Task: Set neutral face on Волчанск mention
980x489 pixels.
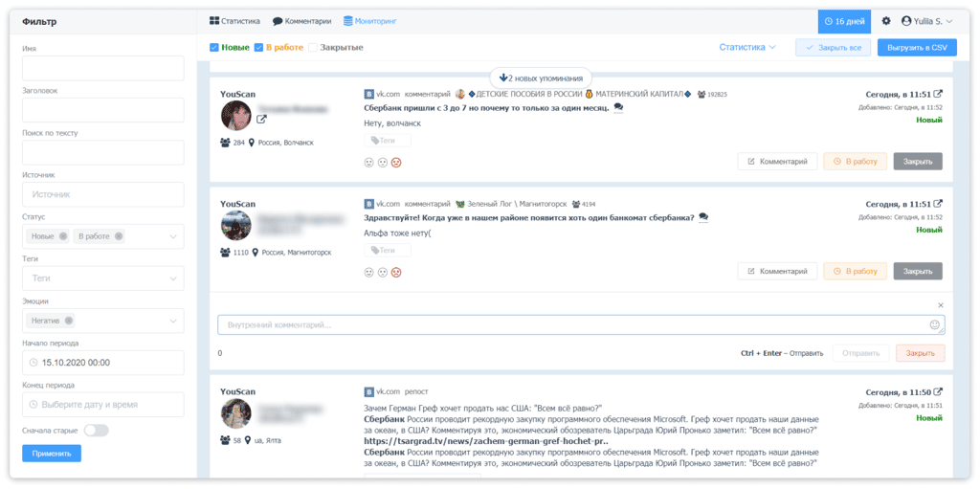Action: (383, 163)
